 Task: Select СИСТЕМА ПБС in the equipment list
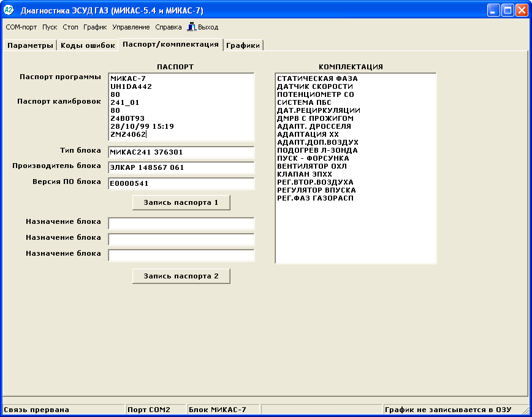(304, 102)
